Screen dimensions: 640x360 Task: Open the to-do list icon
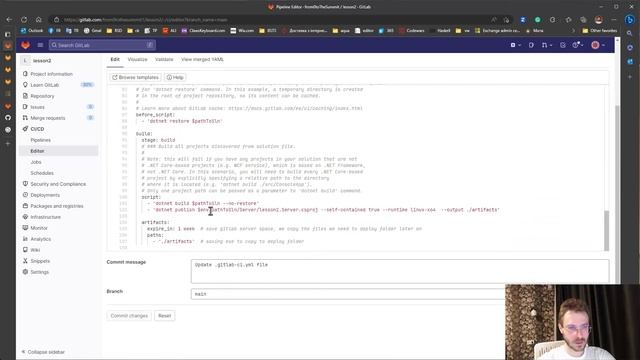(563, 45)
